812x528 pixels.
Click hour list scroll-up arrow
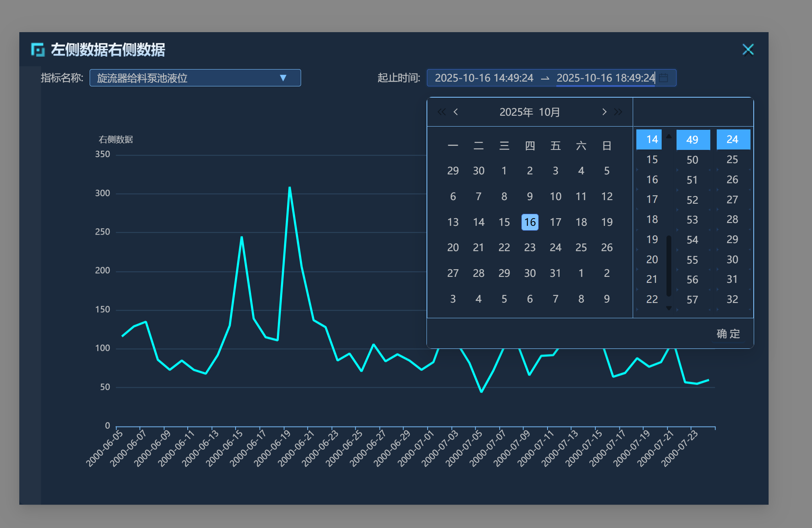click(x=669, y=136)
